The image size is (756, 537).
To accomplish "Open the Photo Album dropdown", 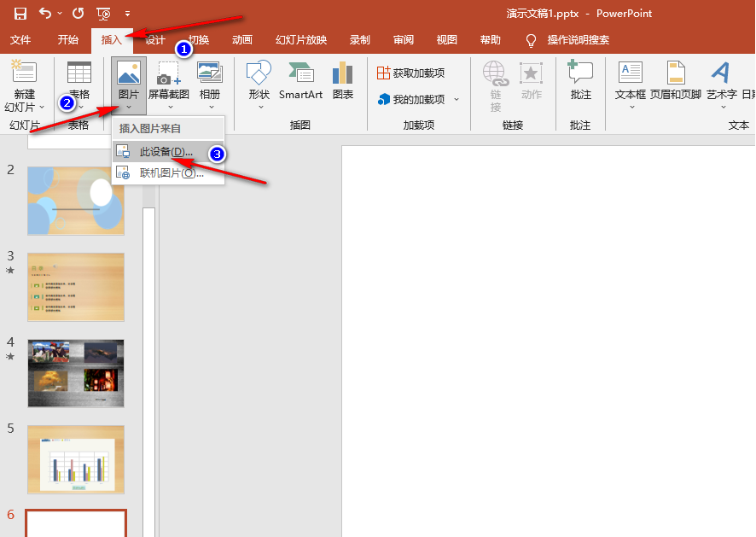I will pyautogui.click(x=209, y=107).
